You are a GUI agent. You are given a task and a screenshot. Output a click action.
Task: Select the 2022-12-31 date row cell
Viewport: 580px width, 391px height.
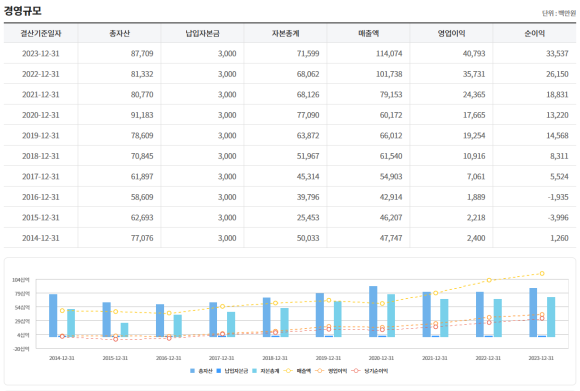pyautogui.click(x=41, y=74)
